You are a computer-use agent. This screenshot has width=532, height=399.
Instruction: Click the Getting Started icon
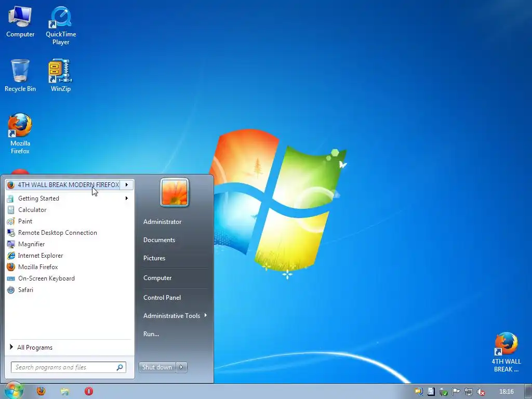click(x=10, y=198)
